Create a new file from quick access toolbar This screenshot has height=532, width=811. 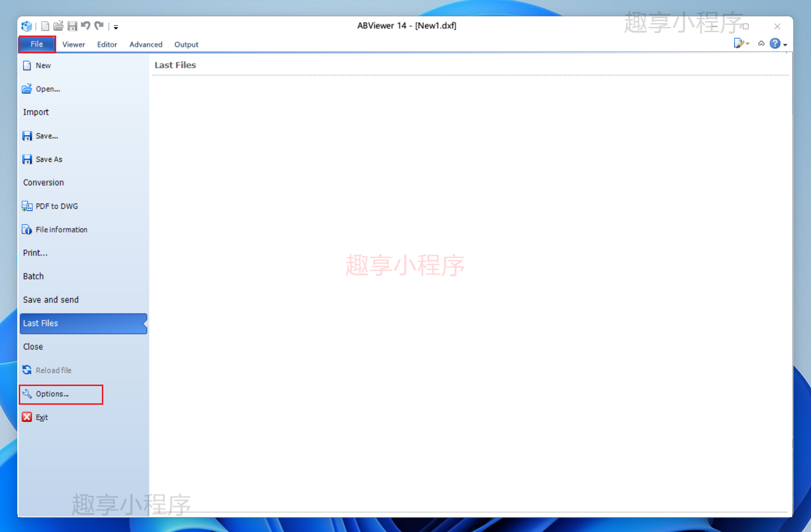click(45, 26)
